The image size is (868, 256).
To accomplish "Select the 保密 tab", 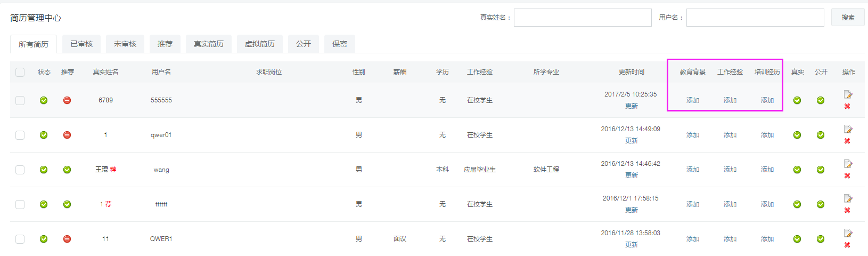I will click(x=340, y=44).
